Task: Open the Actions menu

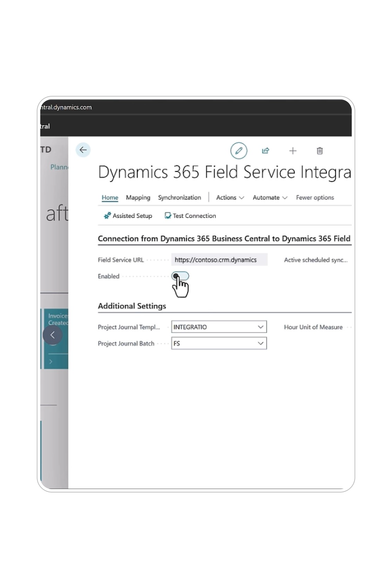Action: tap(230, 197)
